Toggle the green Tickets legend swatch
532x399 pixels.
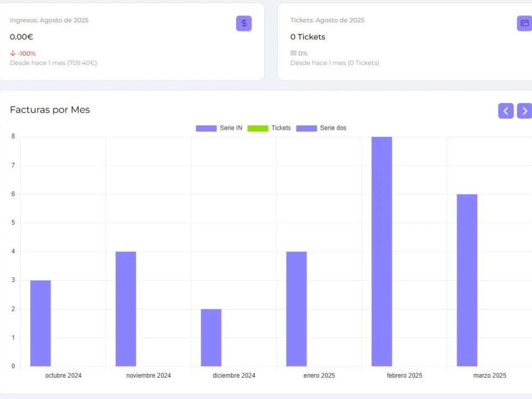[258, 128]
